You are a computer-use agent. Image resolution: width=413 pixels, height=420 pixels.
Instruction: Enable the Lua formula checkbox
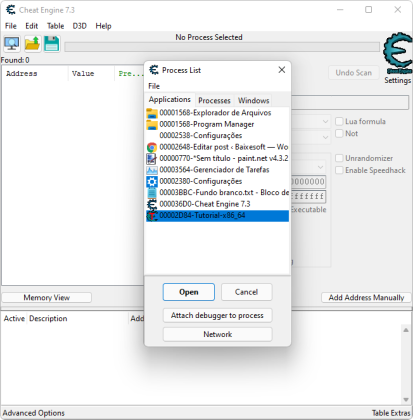click(339, 121)
